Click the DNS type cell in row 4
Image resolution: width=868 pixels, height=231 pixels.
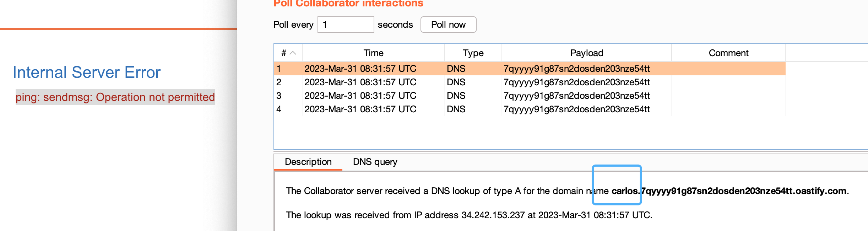pyautogui.click(x=456, y=109)
